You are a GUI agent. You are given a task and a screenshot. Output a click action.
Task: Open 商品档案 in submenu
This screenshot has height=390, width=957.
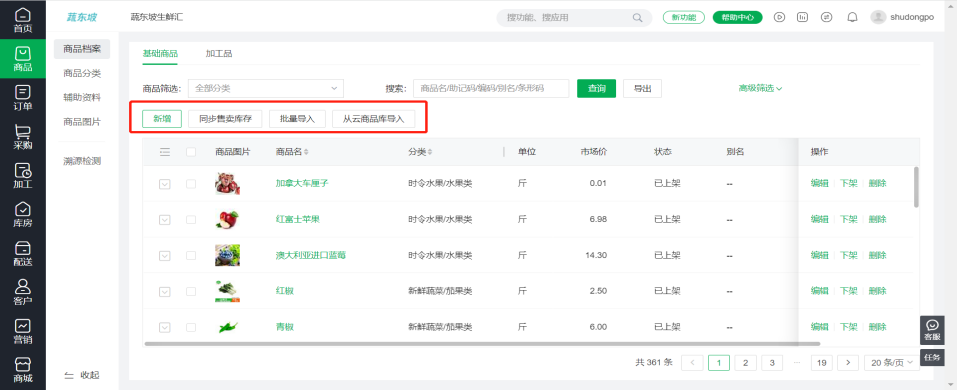point(82,49)
